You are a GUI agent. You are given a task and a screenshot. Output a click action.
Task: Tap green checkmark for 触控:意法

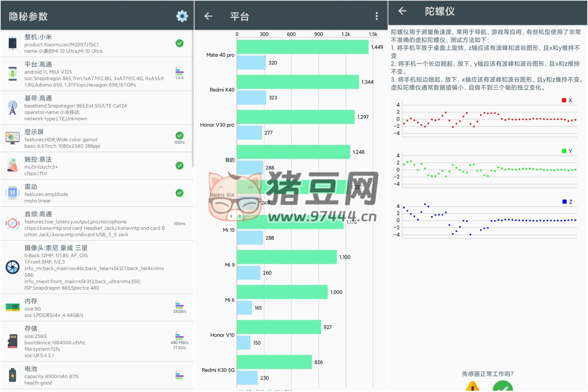click(x=180, y=166)
